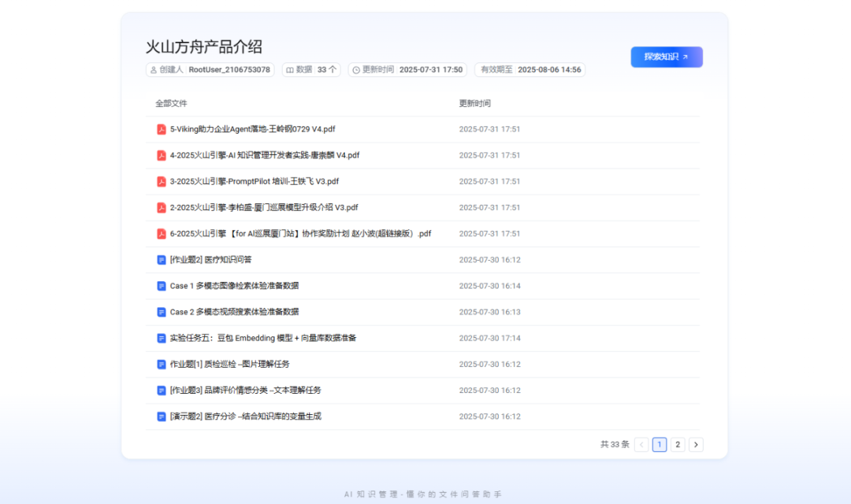Image resolution: width=851 pixels, height=504 pixels.
Task: Click the creator name RootUser_2106753078
Action: (229, 70)
